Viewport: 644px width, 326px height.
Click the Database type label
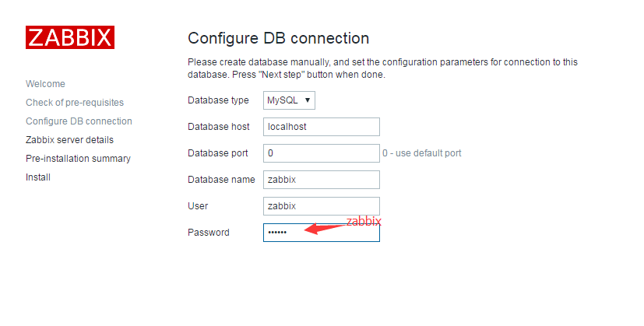(218, 100)
